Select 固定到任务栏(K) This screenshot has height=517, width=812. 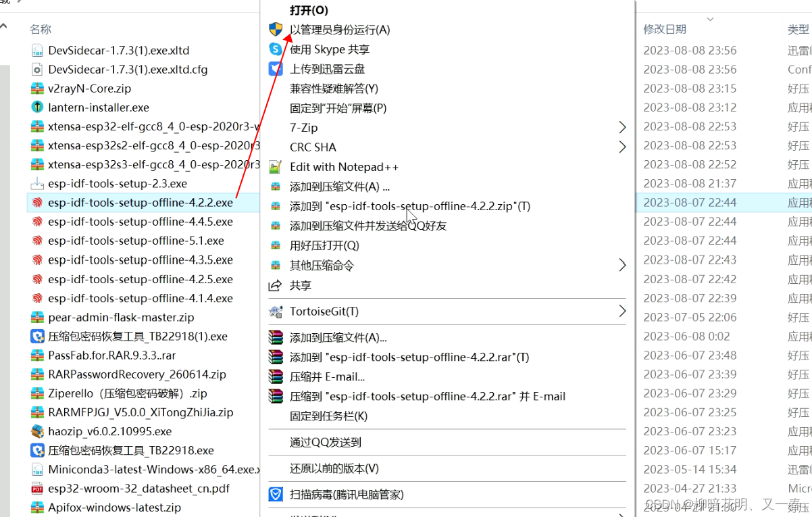point(329,416)
